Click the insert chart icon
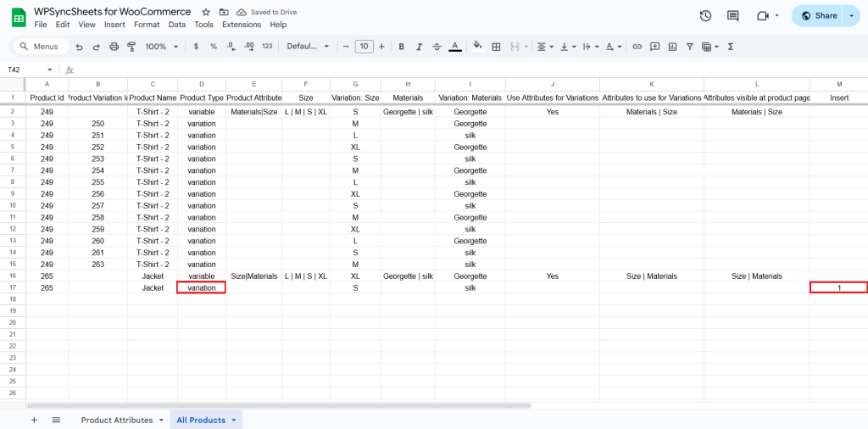Screen dimensions: 868x429 672,47
